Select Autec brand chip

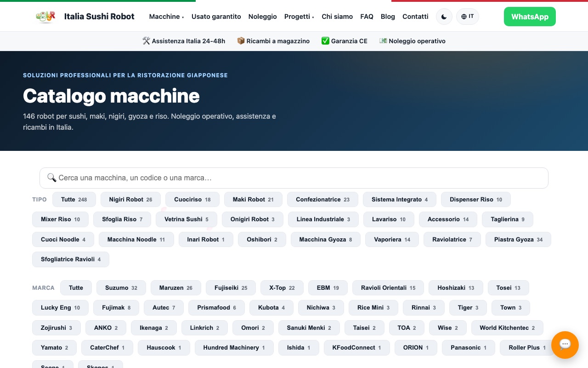point(164,308)
